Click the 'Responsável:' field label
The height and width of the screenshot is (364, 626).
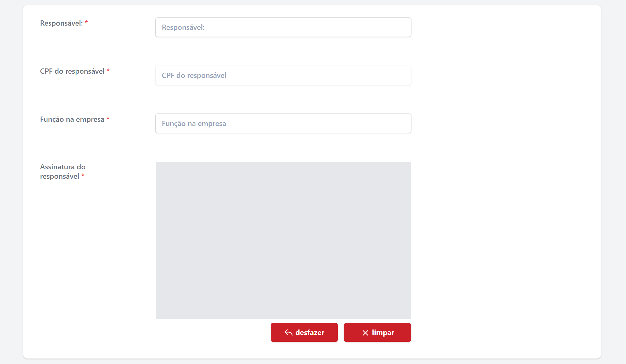(61, 23)
